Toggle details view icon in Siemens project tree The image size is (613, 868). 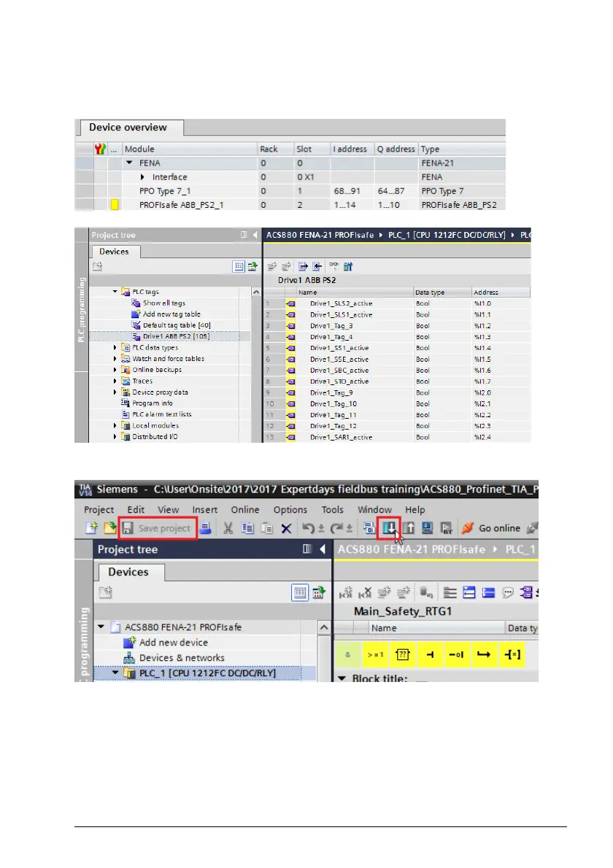pyautogui.click(x=300, y=593)
